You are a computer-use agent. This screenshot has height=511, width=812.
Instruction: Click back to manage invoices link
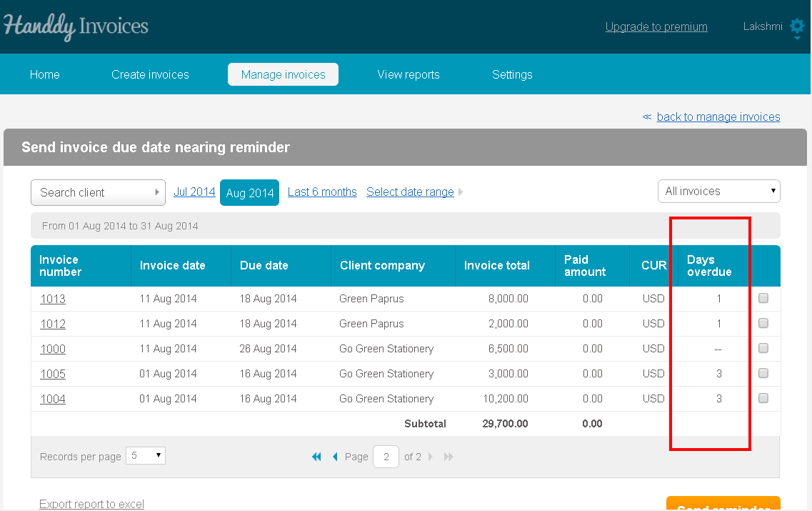pyautogui.click(x=718, y=116)
